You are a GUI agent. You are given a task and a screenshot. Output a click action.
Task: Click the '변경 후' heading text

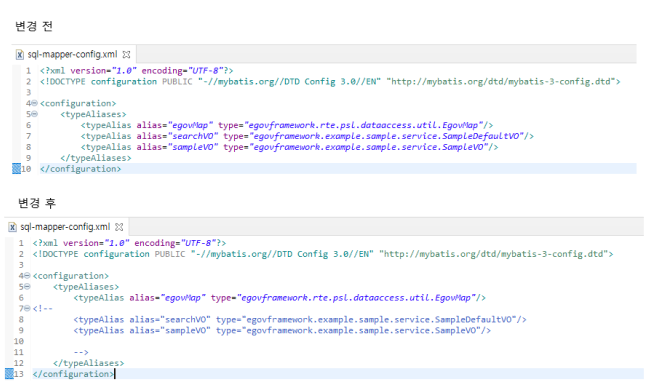click(37, 203)
